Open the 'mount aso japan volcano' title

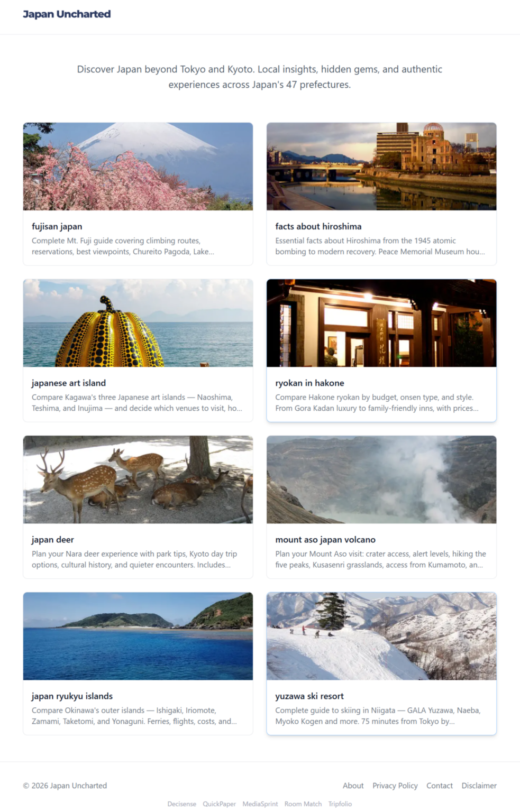pos(325,539)
